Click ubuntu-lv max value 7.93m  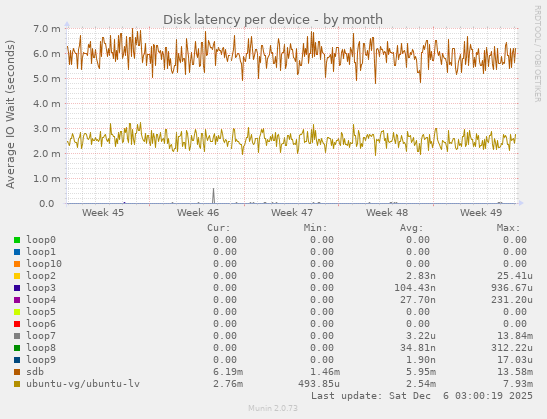518,384
